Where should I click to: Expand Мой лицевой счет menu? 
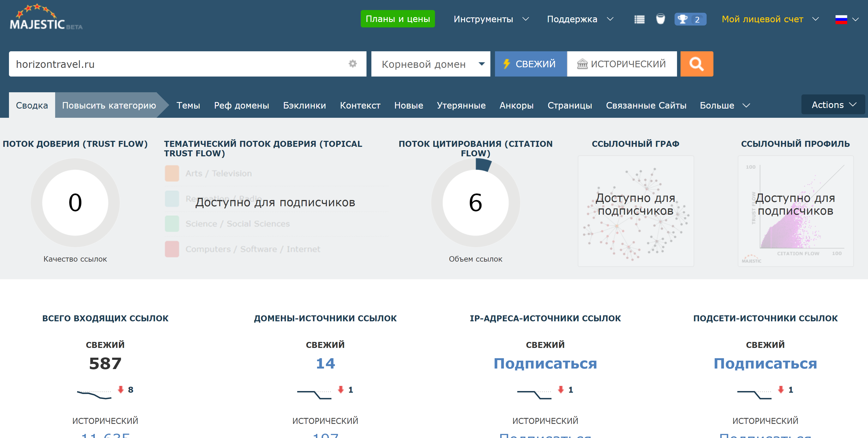pyautogui.click(x=770, y=19)
